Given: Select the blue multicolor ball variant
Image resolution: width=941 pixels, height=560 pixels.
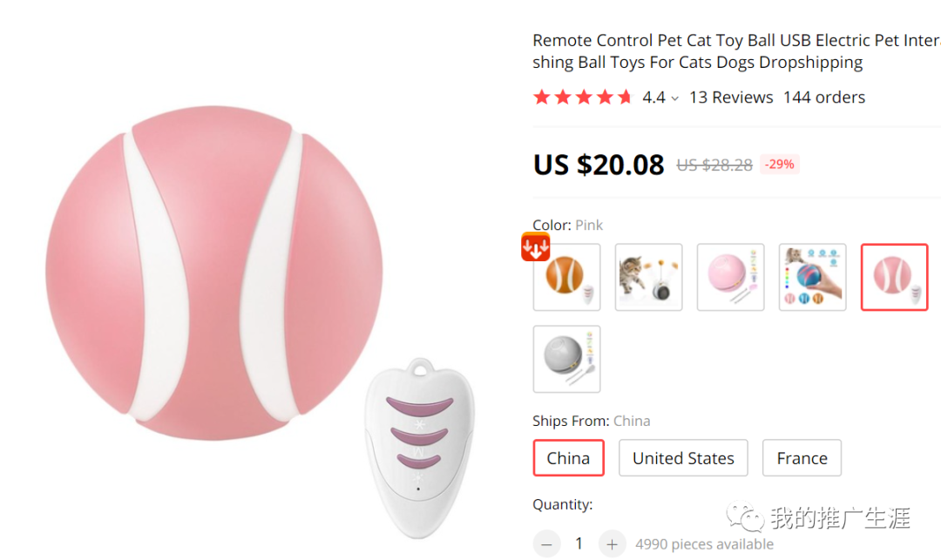Looking at the screenshot, I should point(812,277).
